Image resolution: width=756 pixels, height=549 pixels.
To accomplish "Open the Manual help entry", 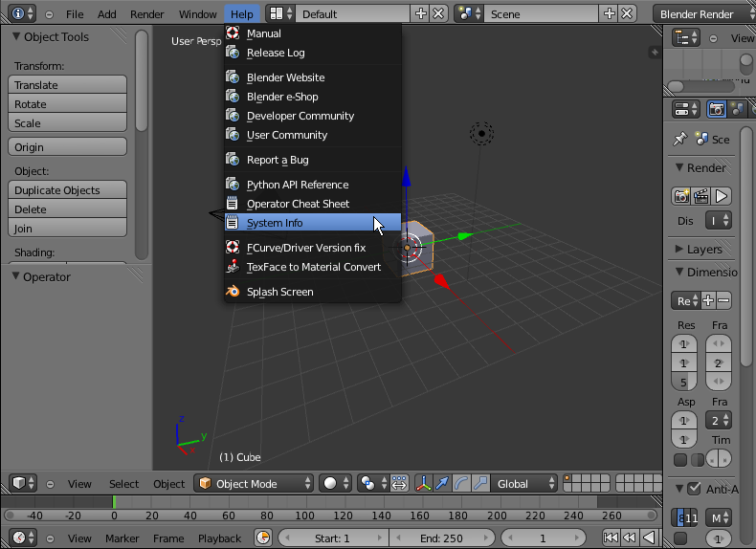I will pyautogui.click(x=313, y=33).
